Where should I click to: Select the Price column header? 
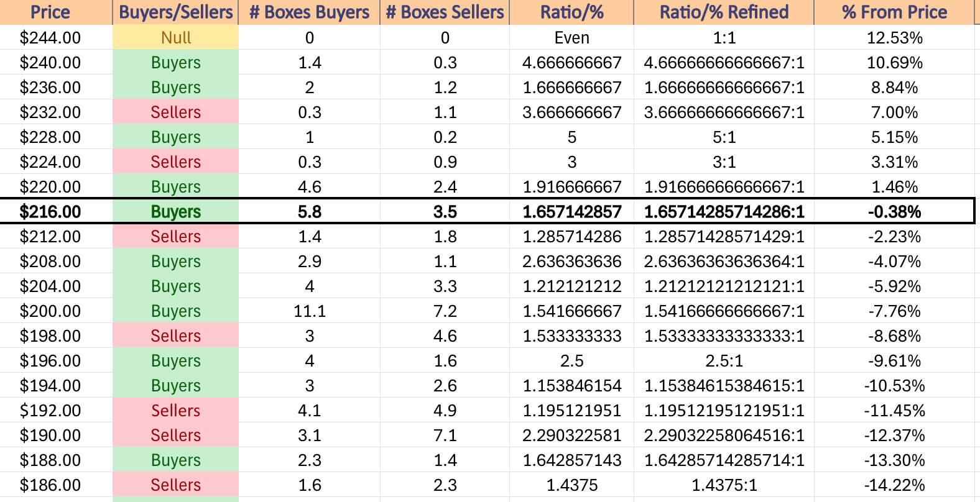tap(50, 12)
